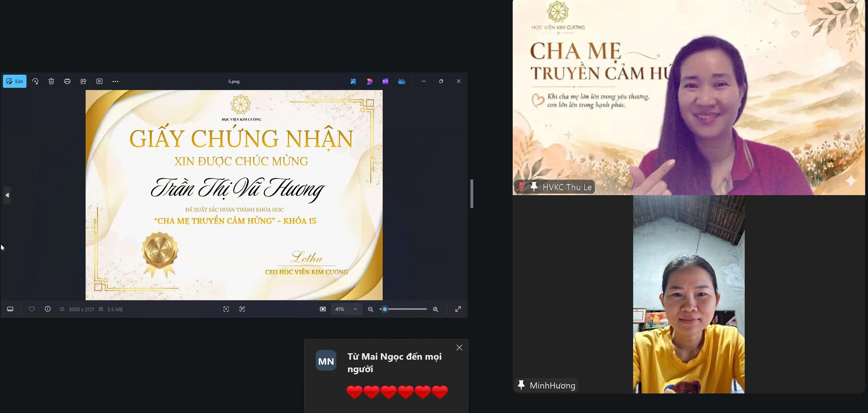
Task: Select HVKC Thu Le name label
Action: (x=567, y=187)
